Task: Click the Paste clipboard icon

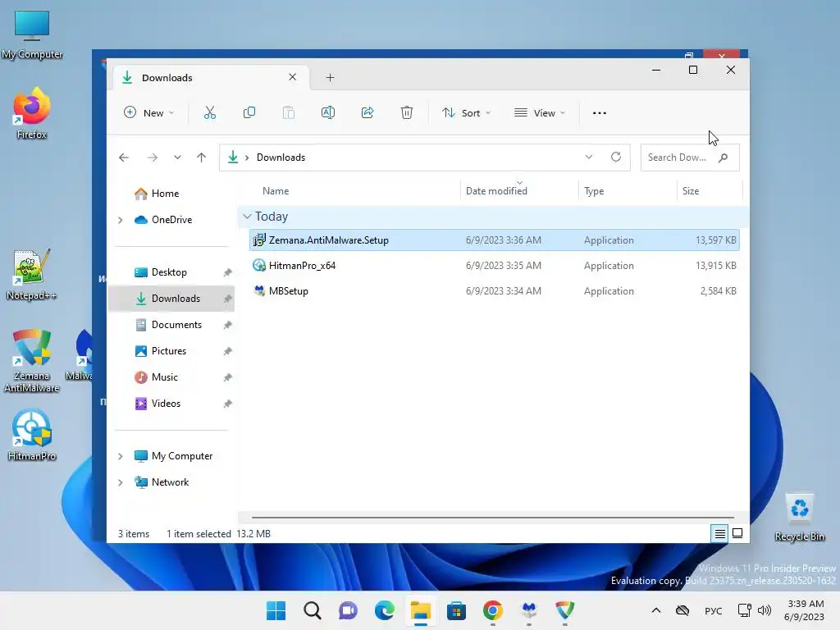Action: pyautogui.click(x=288, y=112)
